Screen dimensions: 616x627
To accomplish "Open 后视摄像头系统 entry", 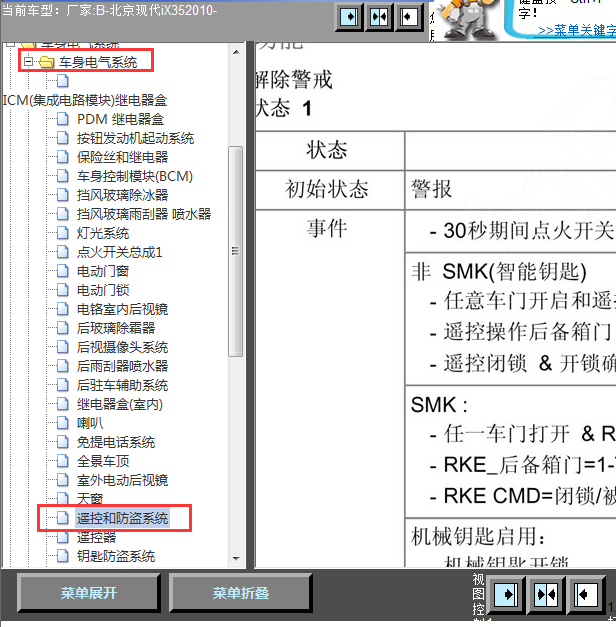I will (122, 347).
